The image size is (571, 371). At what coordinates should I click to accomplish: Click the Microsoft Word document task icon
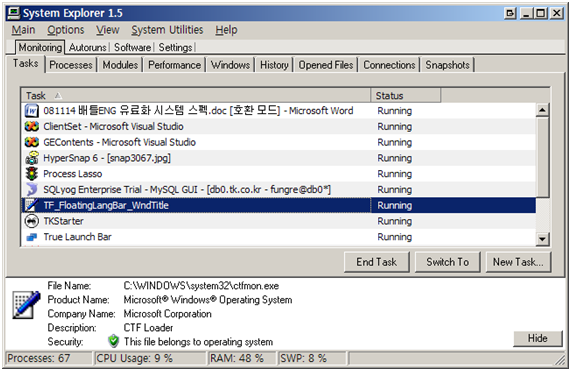(32, 111)
